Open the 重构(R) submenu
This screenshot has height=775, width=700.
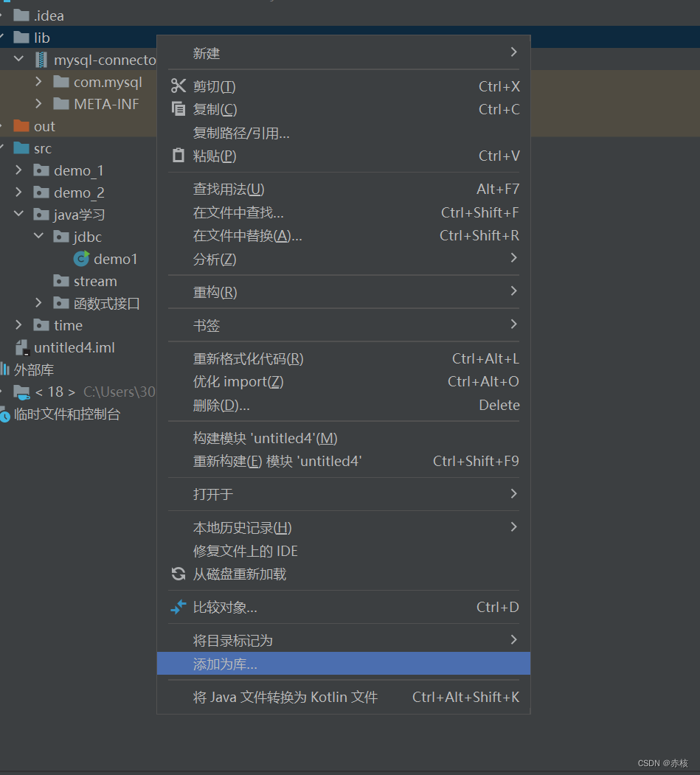click(x=344, y=292)
